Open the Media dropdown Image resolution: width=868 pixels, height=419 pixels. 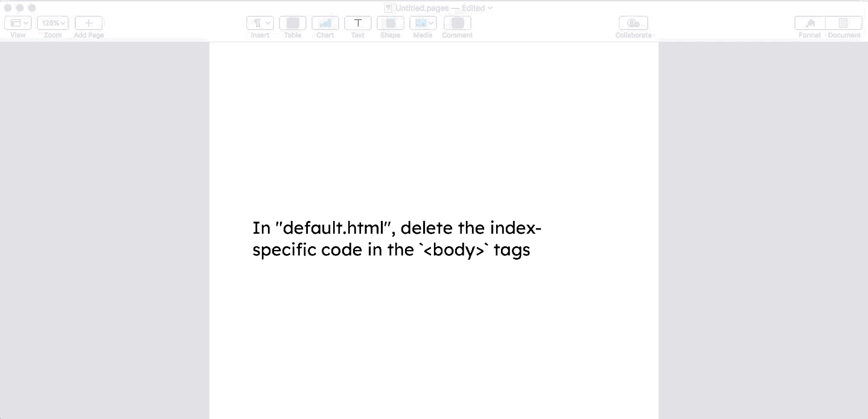tap(423, 23)
